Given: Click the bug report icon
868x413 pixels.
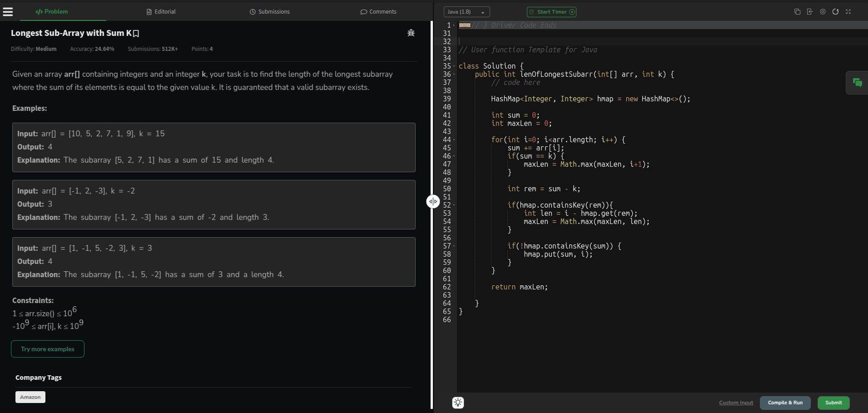Looking at the screenshot, I should [411, 33].
